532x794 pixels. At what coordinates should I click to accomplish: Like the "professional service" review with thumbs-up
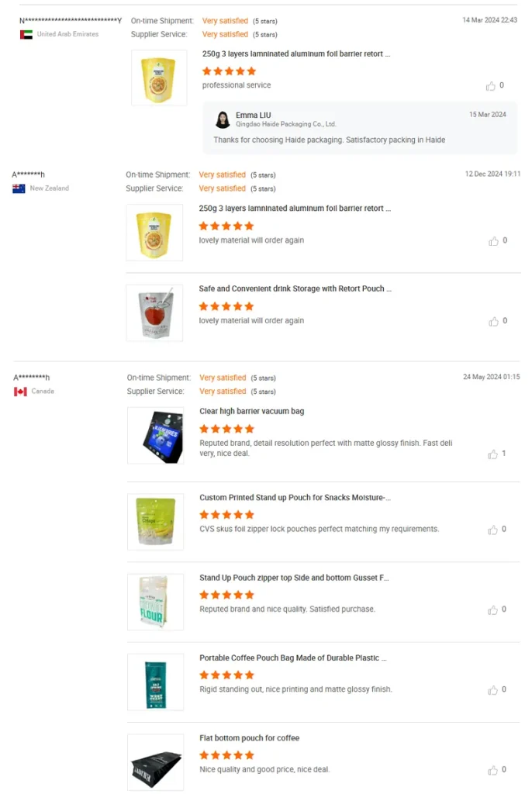pos(491,86)
